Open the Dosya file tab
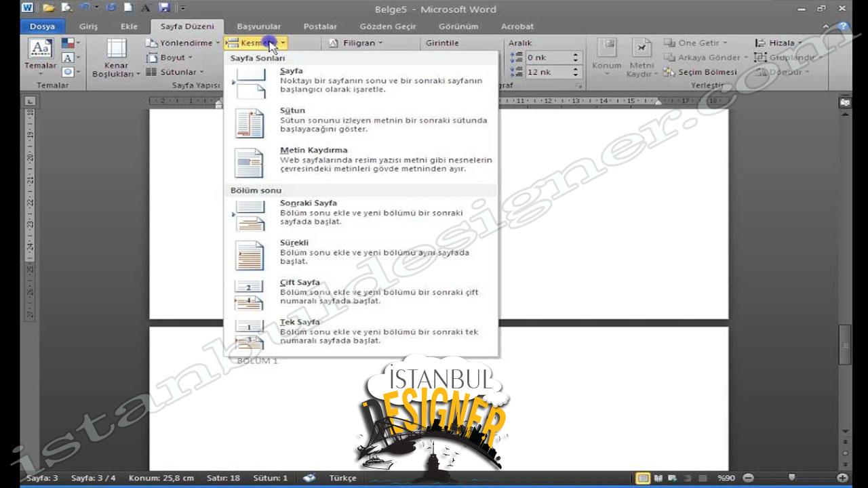Screen dimensions: 868x488 point(42,26)
